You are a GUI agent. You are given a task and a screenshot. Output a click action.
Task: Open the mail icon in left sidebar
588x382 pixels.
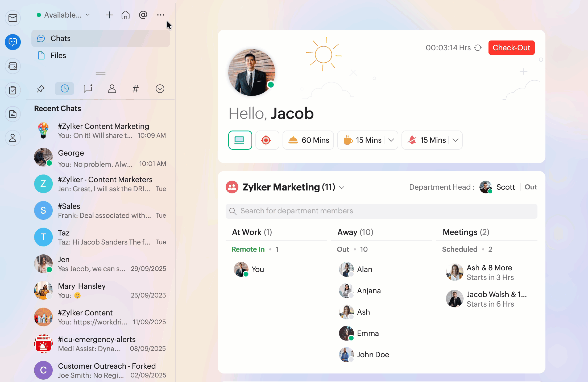[13, 18]
